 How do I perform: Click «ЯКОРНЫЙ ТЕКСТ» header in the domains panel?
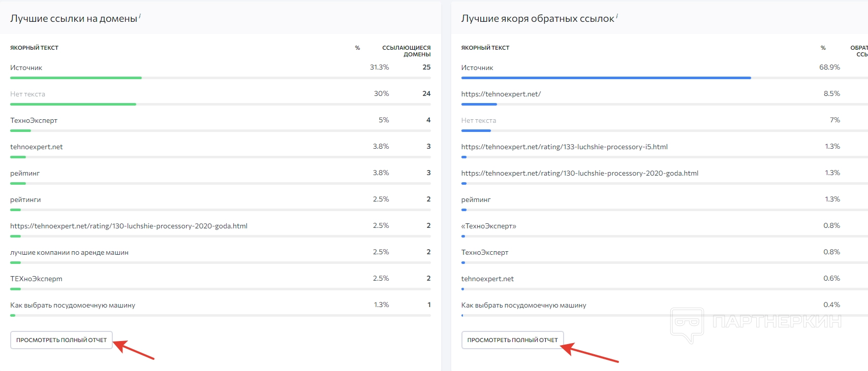pos(34,48)
